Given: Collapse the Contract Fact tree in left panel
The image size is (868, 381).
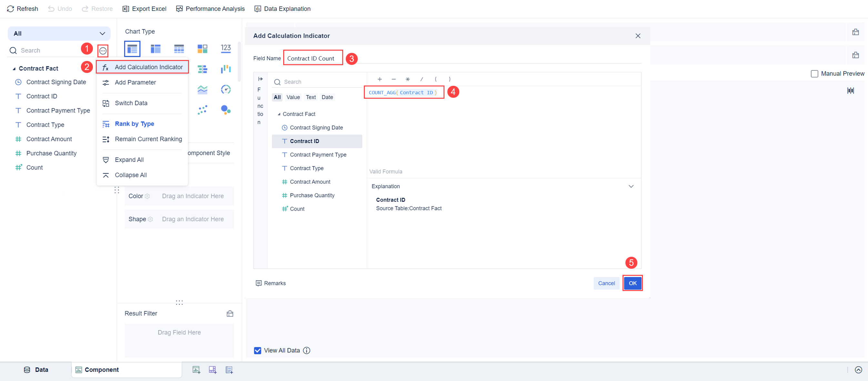Looking at the screenshot, I should tap(14, 68).
